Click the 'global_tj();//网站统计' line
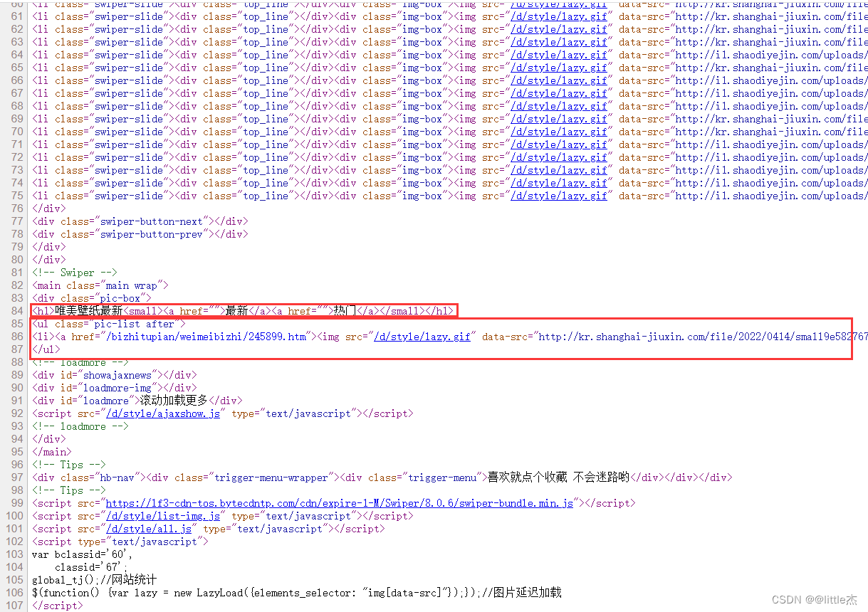868x612 pixels. (94, 580)
